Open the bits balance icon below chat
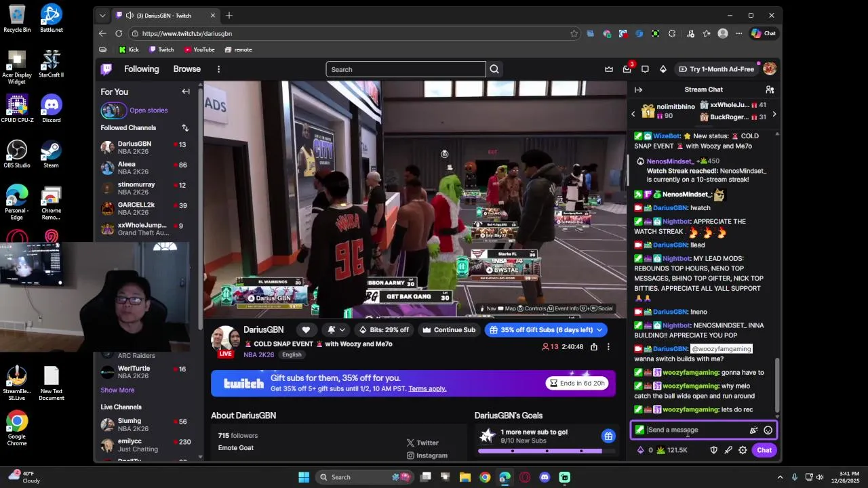Image resolution: width=868 pixels, height=488 pixels. (x=641, y=450)
